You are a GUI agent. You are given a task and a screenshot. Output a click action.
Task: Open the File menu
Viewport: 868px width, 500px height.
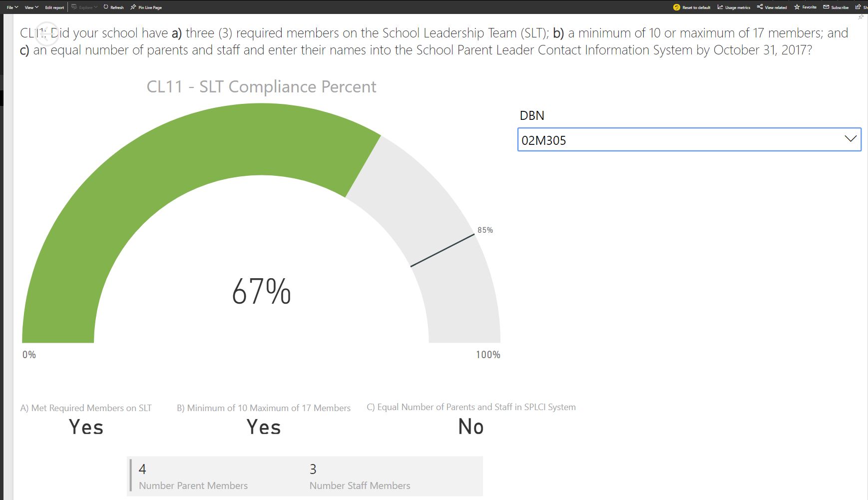point(12,7)
